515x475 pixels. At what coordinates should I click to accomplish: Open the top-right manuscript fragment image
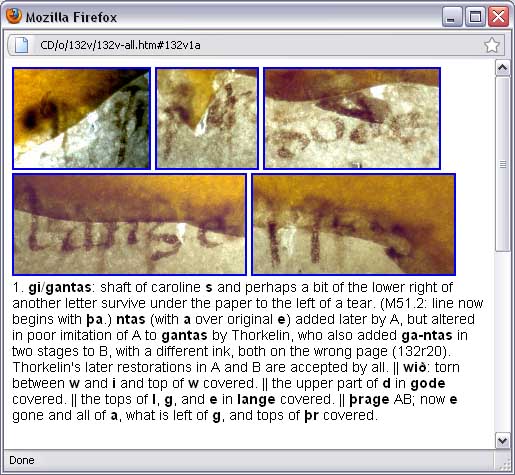tap(352, 118)
